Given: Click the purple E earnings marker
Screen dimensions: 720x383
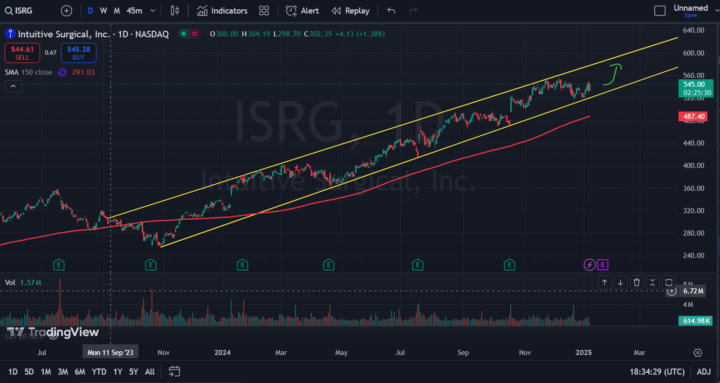Looking at the screenshot, I should (x=603, y=265).
